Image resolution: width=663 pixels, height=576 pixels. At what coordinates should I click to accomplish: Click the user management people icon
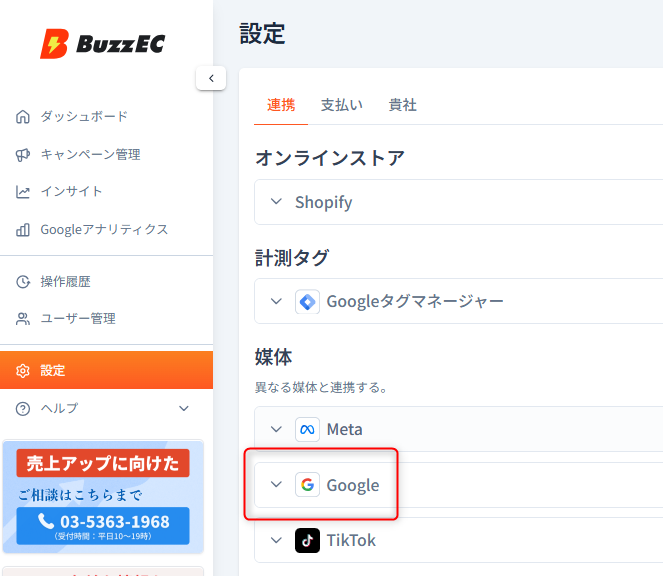[x=23, y=319]
